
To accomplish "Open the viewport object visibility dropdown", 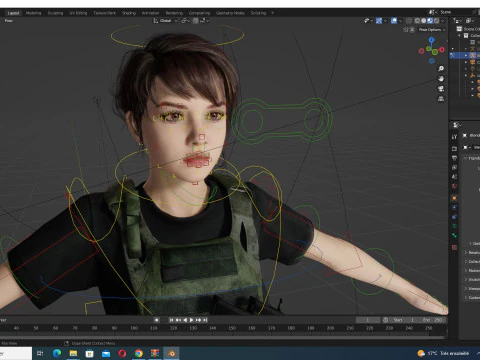I will coord(368,21).
